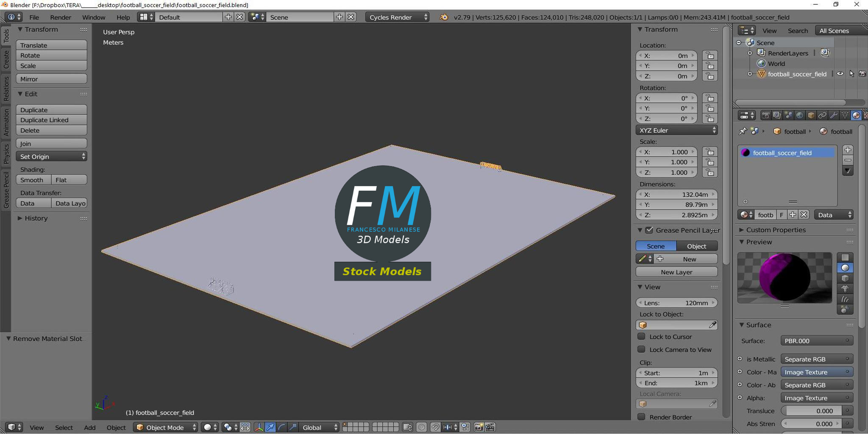Open the Object Mode dropdown
The image size is (868, 434).
click(x=166, y=427)
